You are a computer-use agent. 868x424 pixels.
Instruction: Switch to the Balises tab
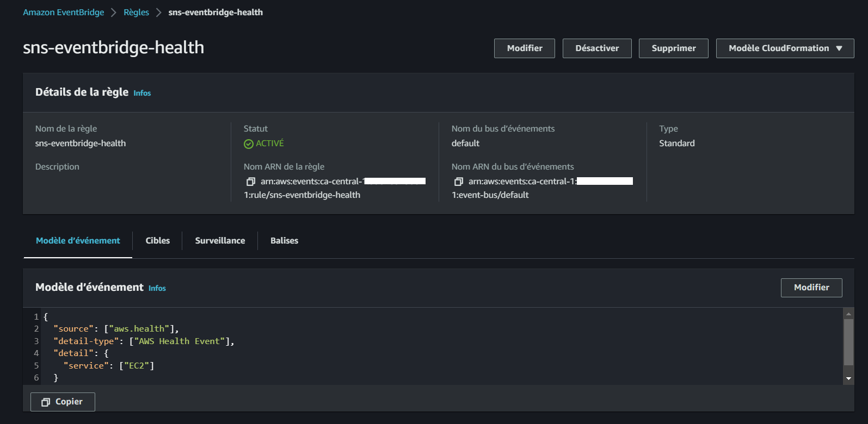[284, 240]
